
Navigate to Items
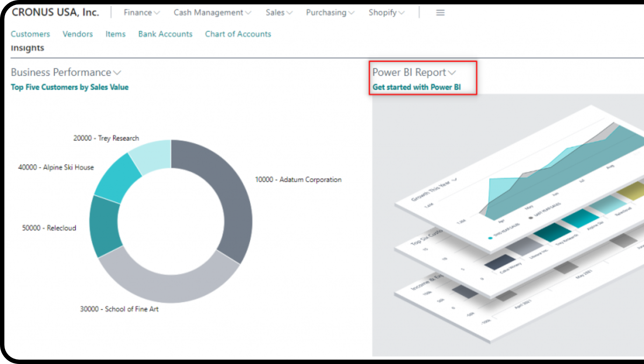pos(115,34)
